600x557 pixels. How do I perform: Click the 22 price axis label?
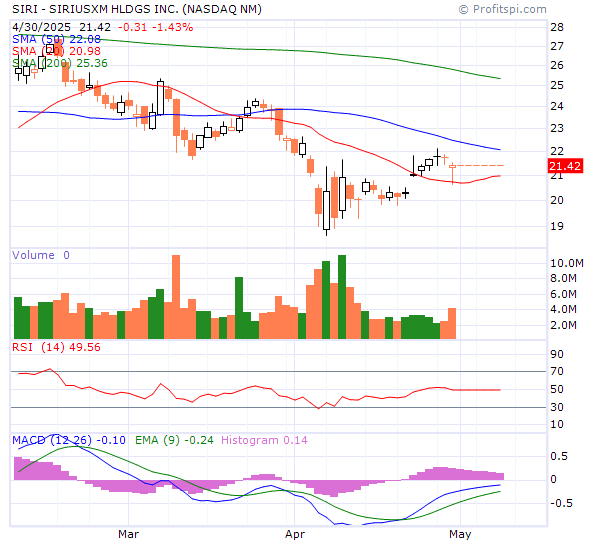557,151
